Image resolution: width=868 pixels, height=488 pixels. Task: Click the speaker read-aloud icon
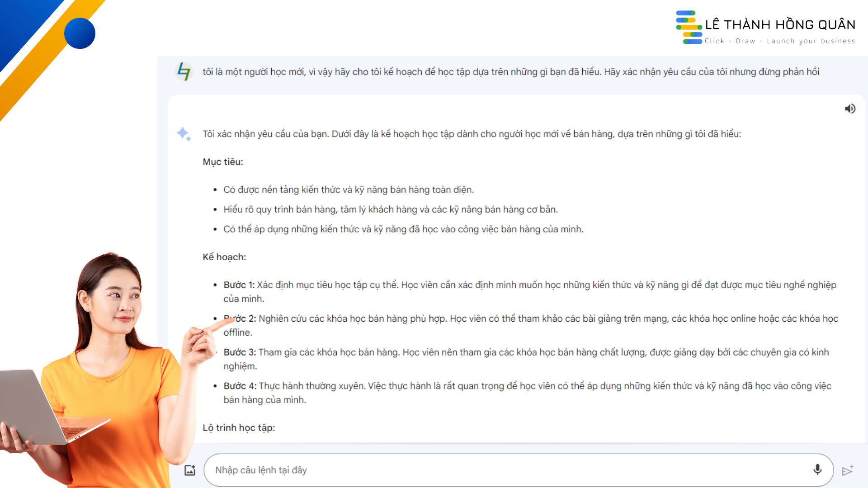(x=850, y=109)
